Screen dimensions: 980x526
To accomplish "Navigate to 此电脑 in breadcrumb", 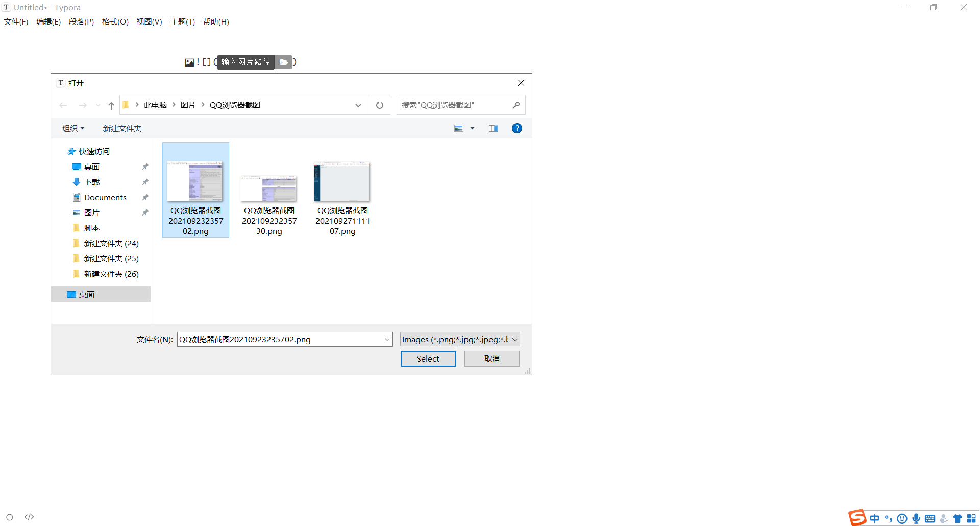I will (x=155, y=105).
